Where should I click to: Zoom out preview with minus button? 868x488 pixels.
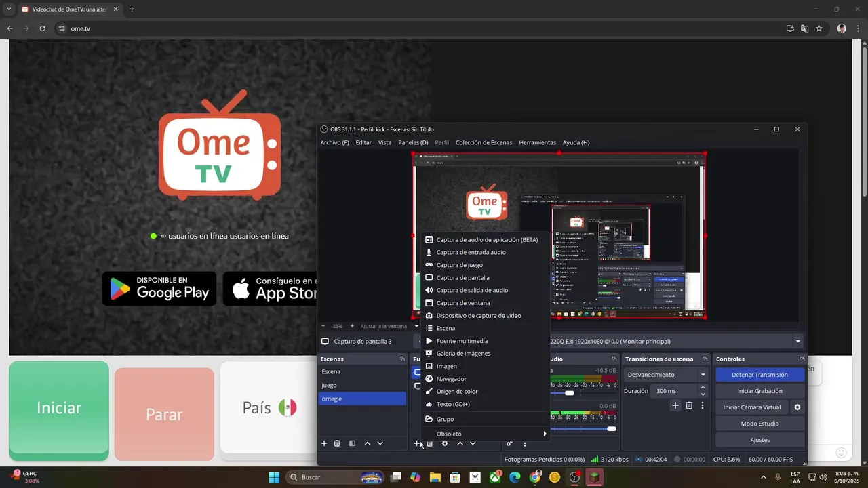click(x=323, y=326)
